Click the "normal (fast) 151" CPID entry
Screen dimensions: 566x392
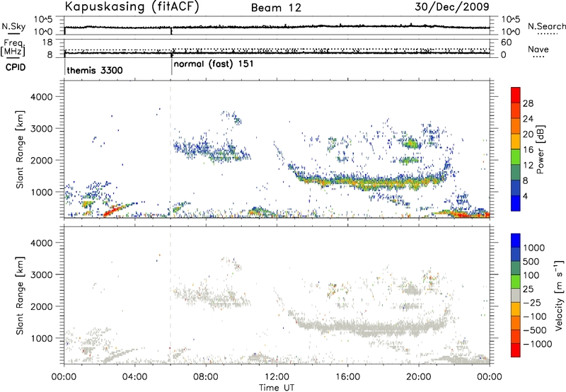[214, 64]
